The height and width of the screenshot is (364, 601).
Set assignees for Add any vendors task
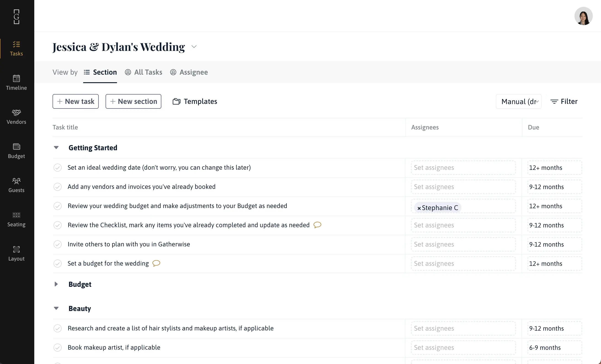click(x=463, y=187)
